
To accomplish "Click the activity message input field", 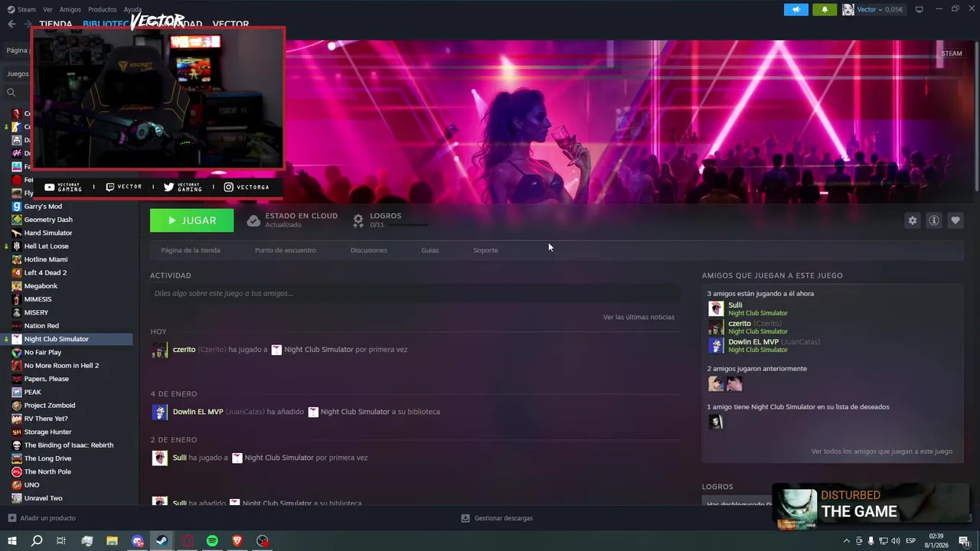I will (414, 293).
